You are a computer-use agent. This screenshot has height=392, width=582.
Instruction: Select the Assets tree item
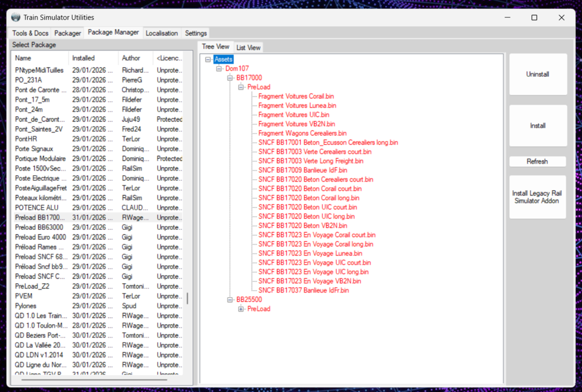pos(223,59)
